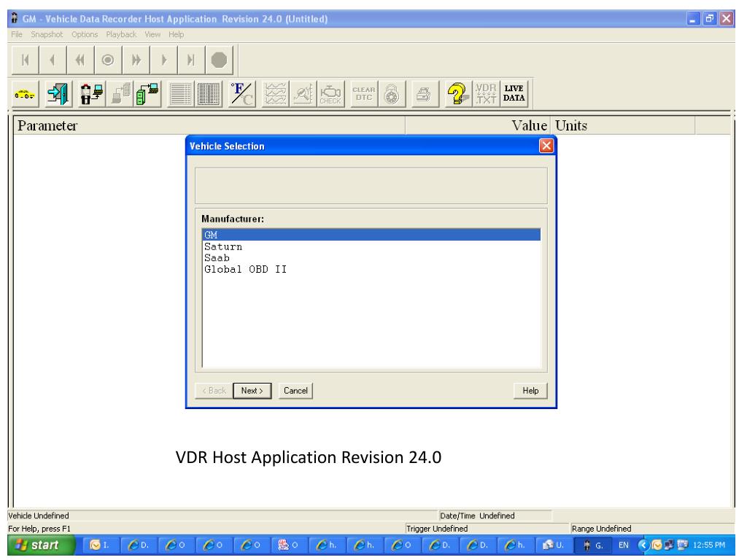Switch to the 'G.' VDR taskbar item
The image size is (747, 560).
click(x=593, y=545)
